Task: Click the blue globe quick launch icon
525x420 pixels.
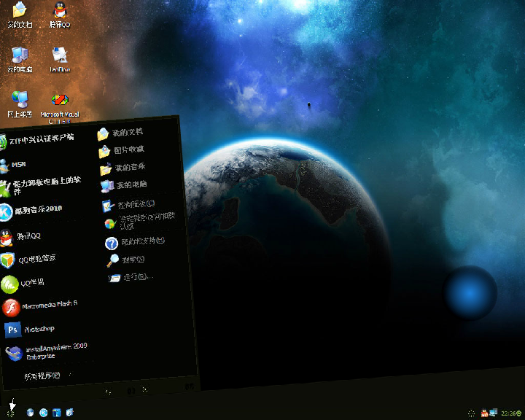Action: pyautogui.click(x=30, y=412)
